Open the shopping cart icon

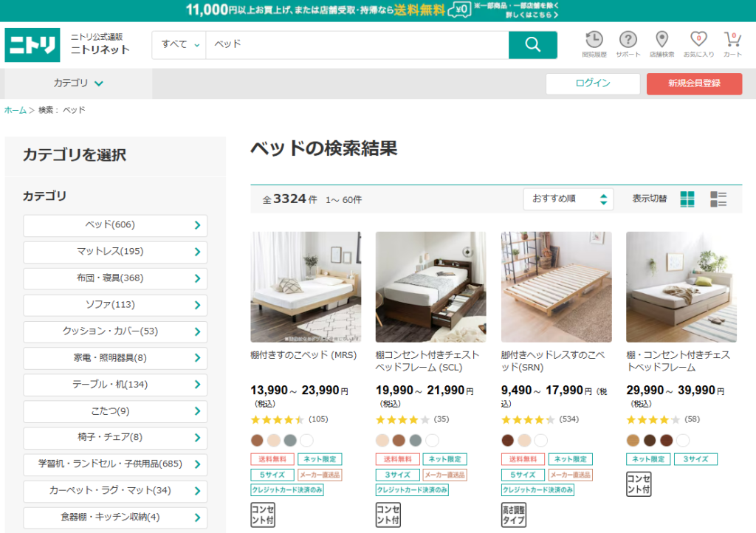[732, 44]
